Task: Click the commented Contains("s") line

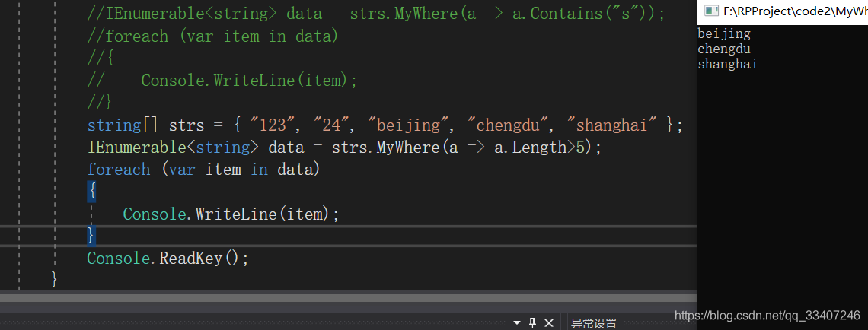Action: (x=376, y=14)
